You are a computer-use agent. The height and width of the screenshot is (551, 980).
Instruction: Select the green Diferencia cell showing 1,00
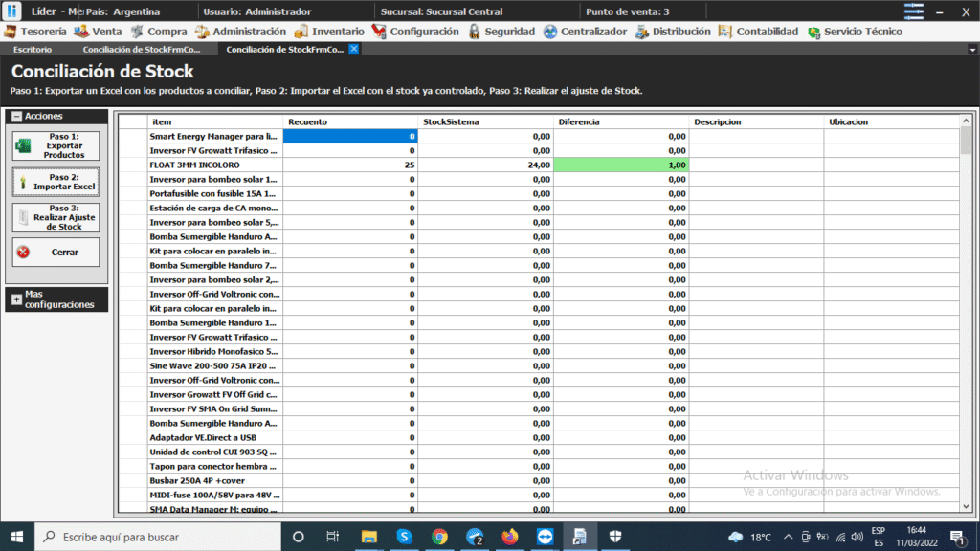[621, 165]
